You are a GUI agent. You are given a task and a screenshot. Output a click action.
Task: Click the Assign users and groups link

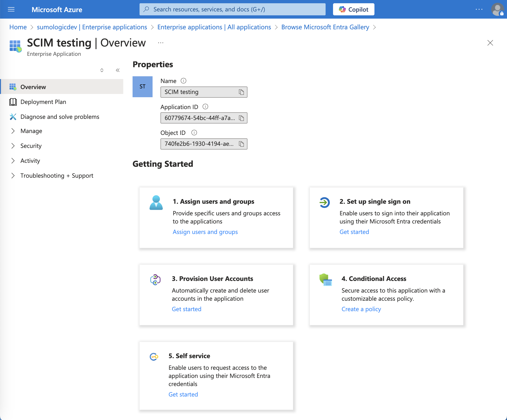[205, 232]
